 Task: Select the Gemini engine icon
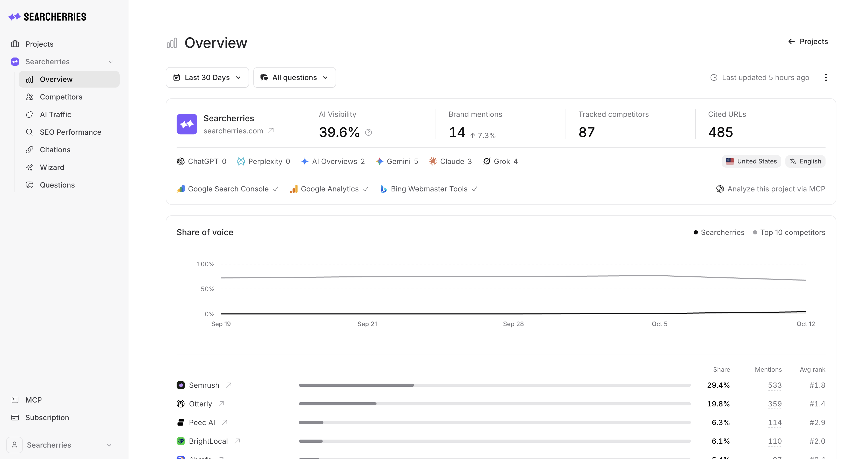379,161
